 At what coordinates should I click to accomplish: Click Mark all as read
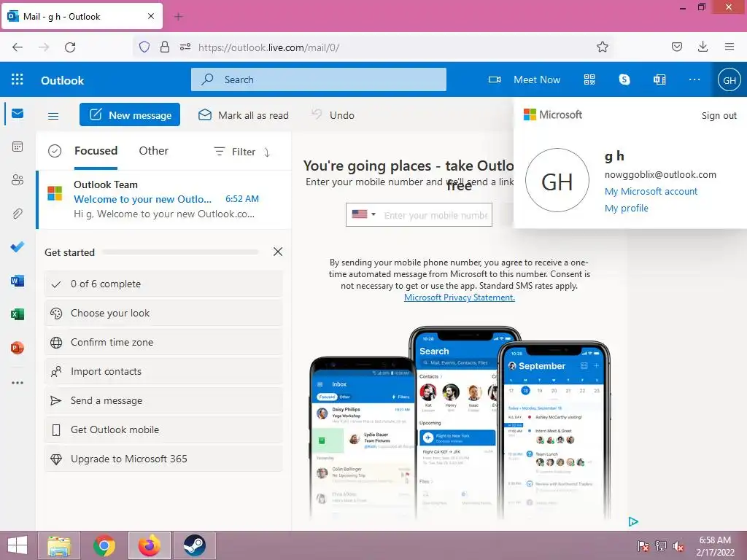[244, 115]
